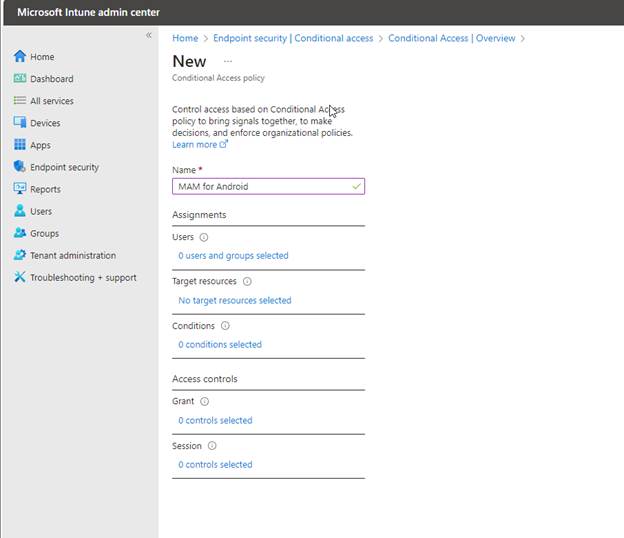
Task: Click the Apps grid icon
Action: [x=20, y=145]
